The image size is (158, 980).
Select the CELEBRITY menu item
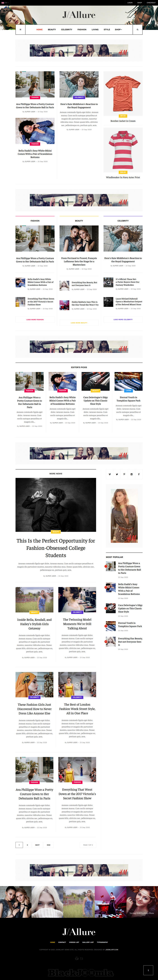(66, 29)
